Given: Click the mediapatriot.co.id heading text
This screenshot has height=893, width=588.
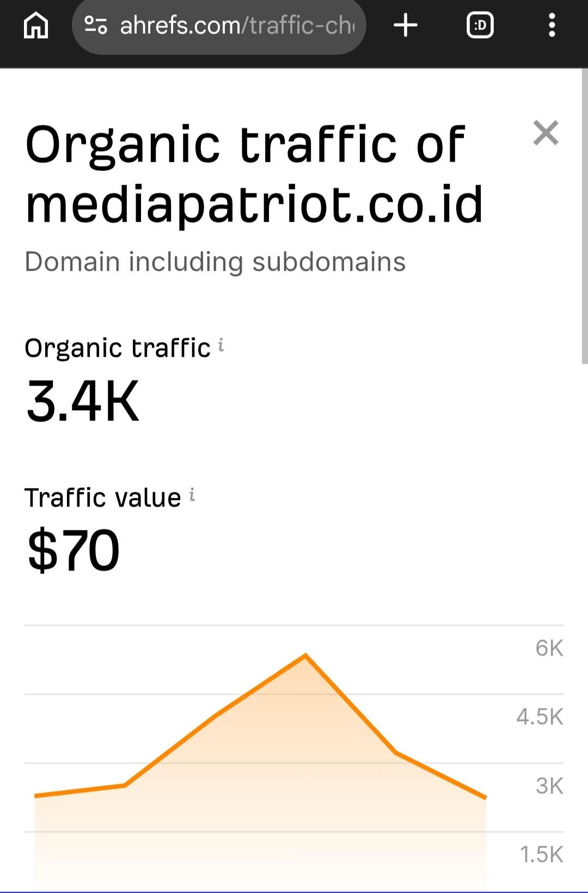Looking at the screenshot, I should coord(254,205).
